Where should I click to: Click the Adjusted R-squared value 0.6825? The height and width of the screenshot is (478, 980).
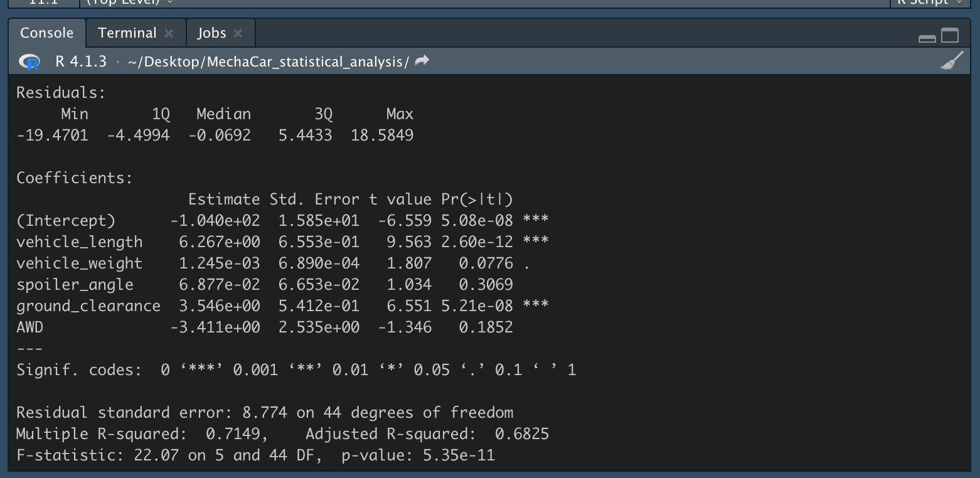click(522, 434)
